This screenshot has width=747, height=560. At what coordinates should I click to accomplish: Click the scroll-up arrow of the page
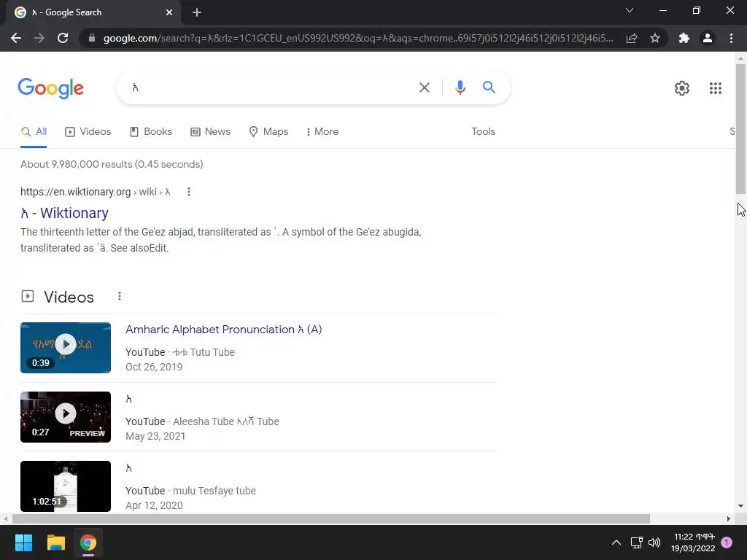pos(740,58)
